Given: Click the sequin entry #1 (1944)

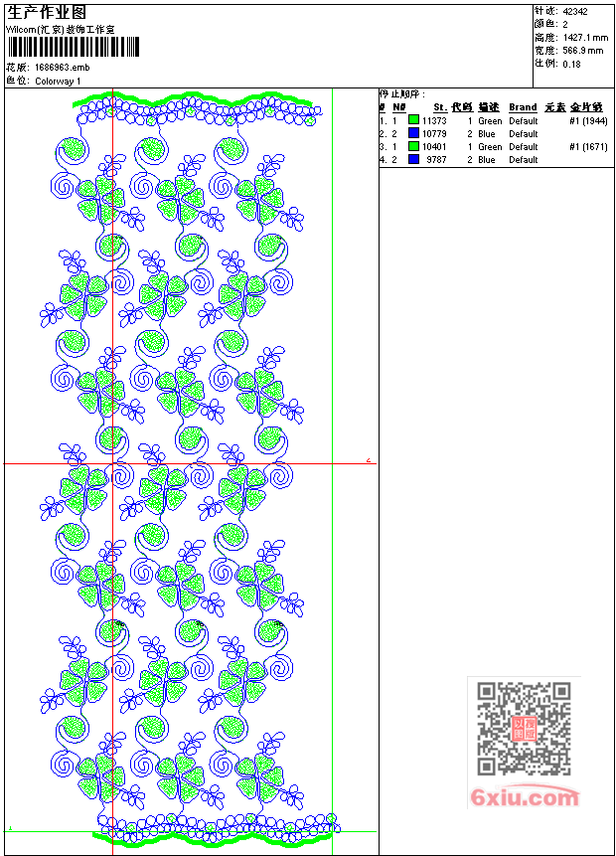Looking at the screenshot, I should point(588,120).
